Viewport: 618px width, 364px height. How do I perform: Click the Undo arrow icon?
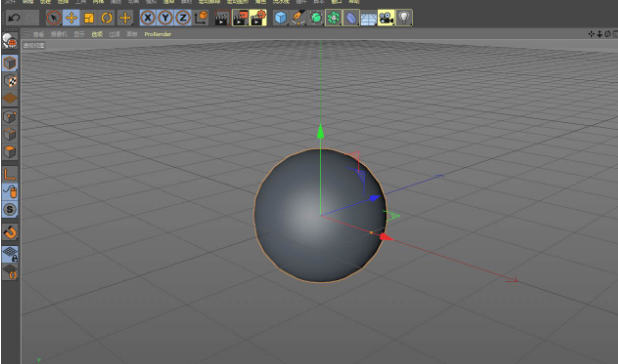point(14,18)
